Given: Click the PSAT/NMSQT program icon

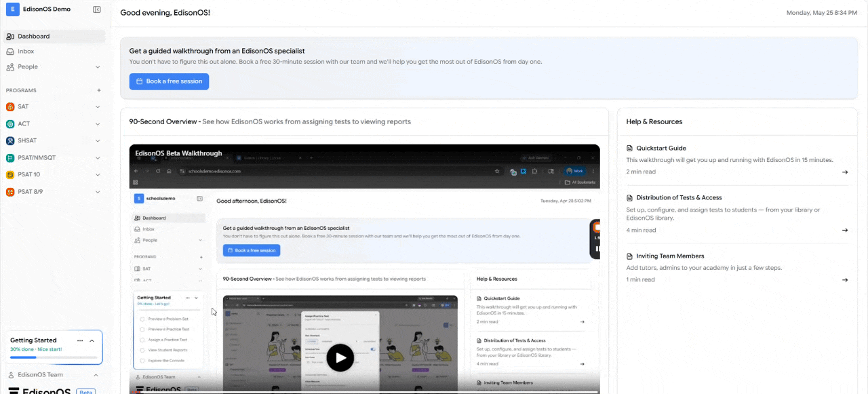Looking at the screenshot, I should click(10, 158).
